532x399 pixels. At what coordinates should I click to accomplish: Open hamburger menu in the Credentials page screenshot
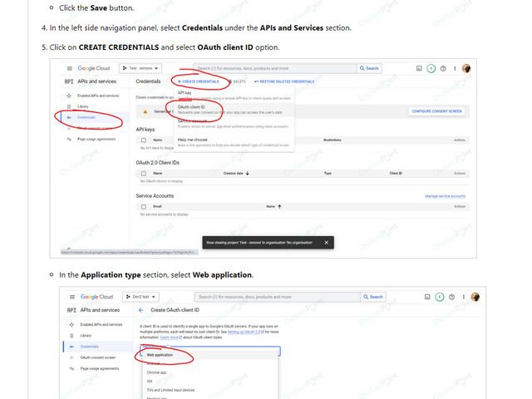pos(70,68)
